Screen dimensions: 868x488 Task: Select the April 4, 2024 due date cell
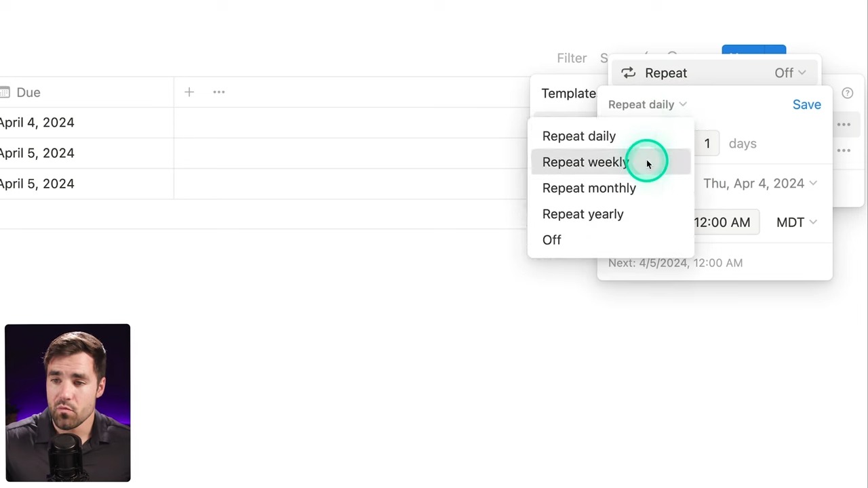click(37, 123)
